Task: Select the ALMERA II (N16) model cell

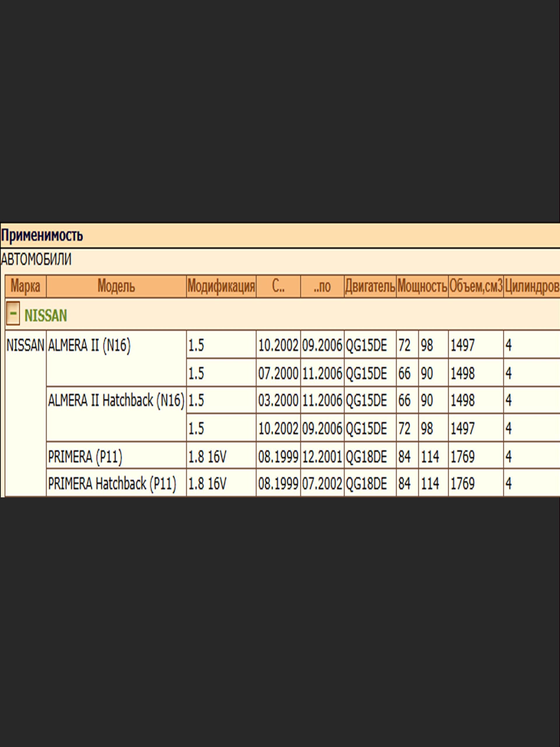Action: pos(89,345)
